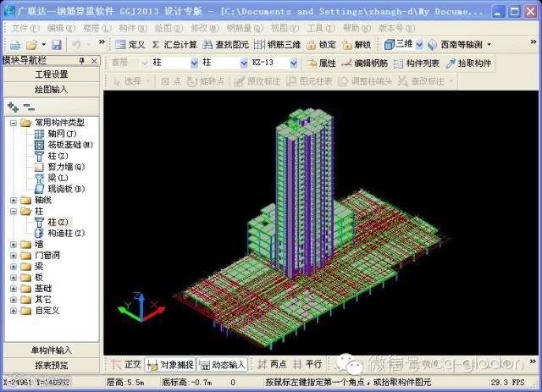Open 构件列表 component list
Image resolution: width=542 pixels, height=392 pixels.
417,63
